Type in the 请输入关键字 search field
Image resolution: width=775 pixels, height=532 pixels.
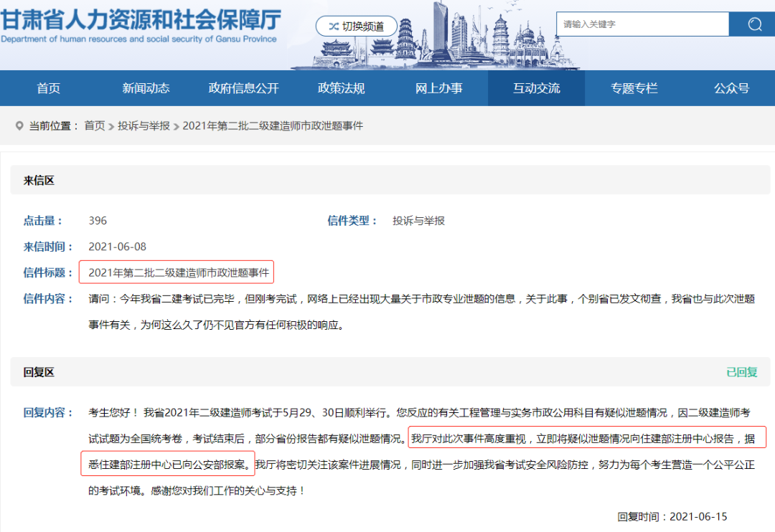(x=642, y=24)
